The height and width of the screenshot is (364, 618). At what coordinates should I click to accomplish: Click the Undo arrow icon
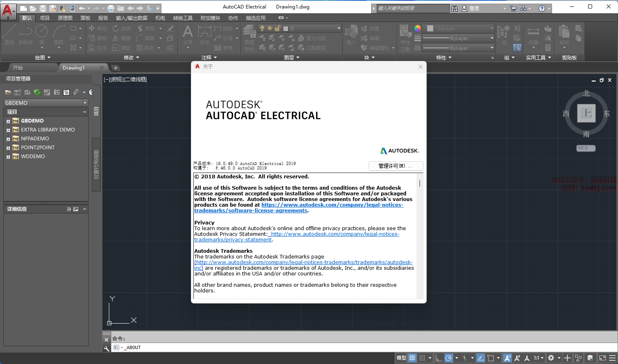[82, 8]
